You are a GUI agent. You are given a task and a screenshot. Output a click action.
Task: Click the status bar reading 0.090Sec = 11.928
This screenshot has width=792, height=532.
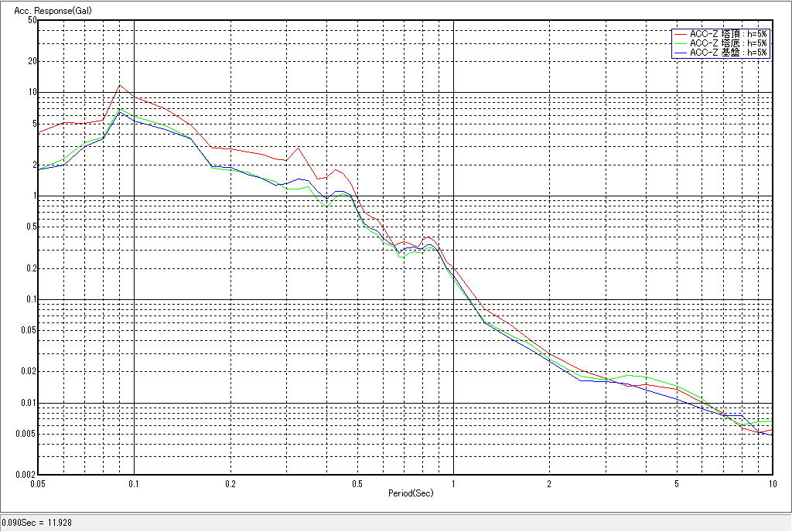click(35, 523)
